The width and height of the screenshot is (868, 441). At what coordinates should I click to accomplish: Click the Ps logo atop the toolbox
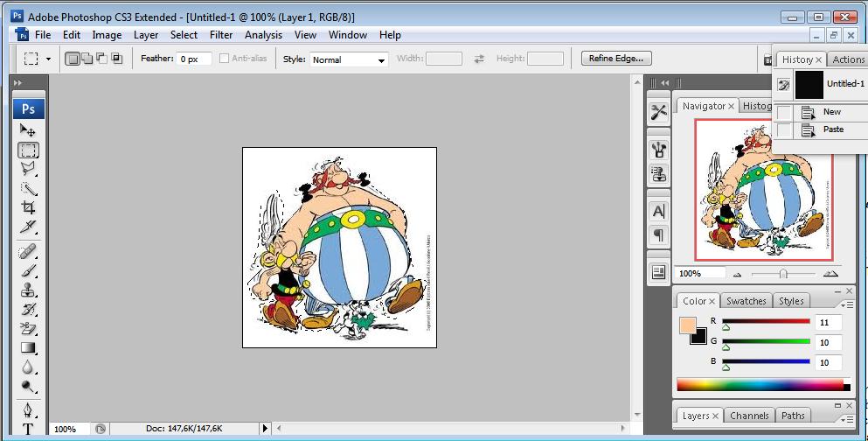28,108
